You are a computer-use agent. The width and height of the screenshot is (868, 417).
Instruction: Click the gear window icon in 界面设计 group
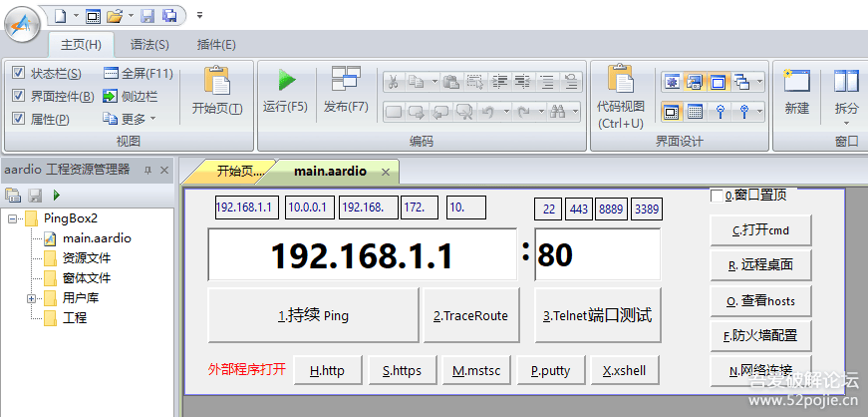pyautogui.click(x=672, y=82)
